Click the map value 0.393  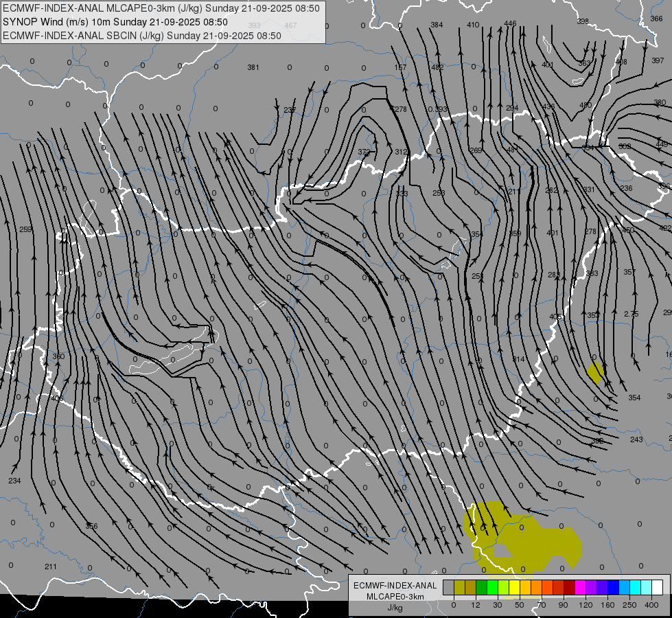point(437,109)
